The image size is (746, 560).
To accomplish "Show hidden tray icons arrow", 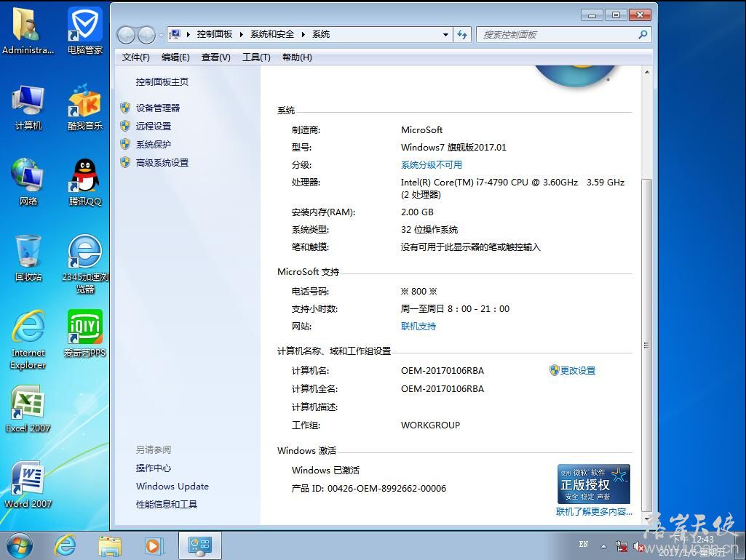I will (603, 546).
